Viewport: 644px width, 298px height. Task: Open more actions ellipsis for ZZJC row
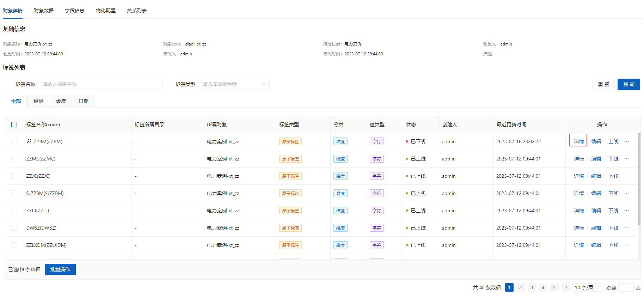coord(626,176)
